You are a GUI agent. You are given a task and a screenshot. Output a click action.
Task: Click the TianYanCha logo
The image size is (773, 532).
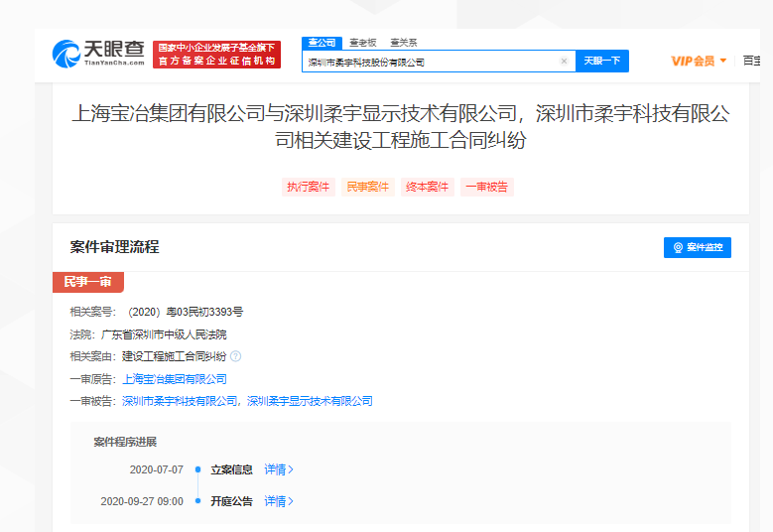tap(98, 54)
